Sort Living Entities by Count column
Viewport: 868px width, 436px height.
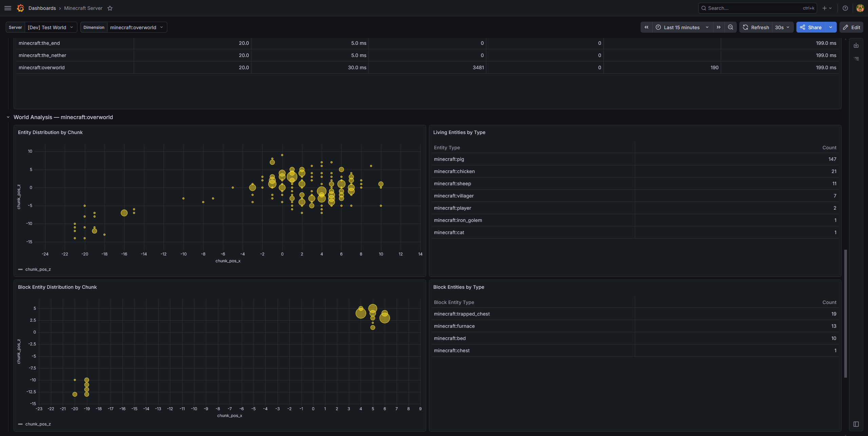click(x=829, y=148)
